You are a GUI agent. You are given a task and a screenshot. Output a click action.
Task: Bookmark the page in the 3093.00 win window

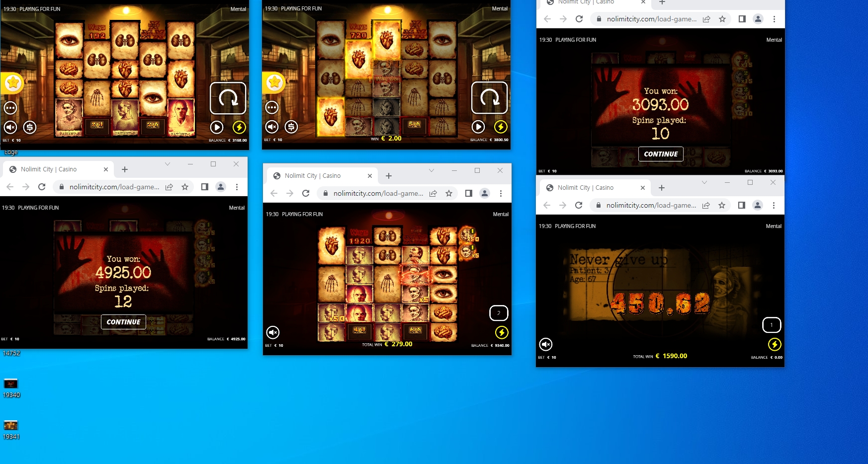(x=722, y=19)
